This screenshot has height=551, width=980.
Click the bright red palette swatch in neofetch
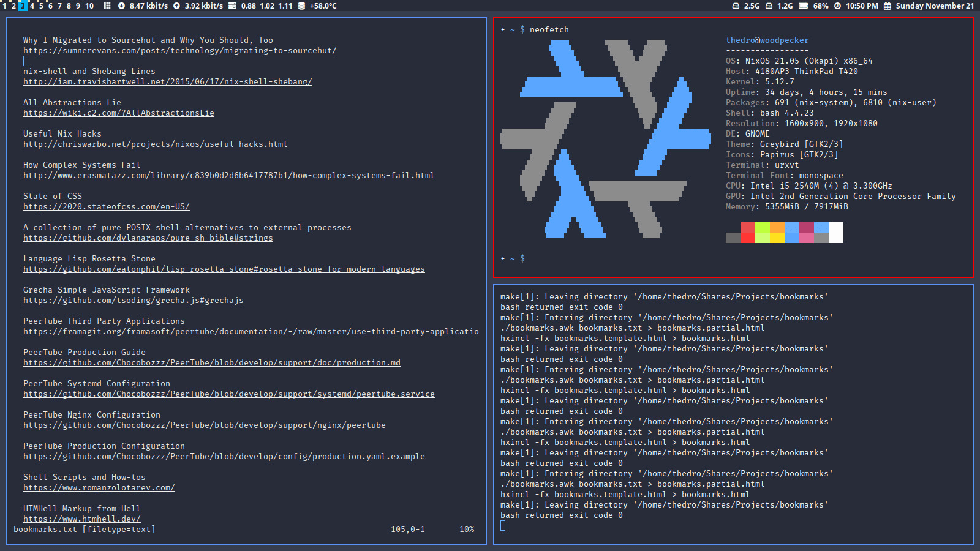(748, 238)
